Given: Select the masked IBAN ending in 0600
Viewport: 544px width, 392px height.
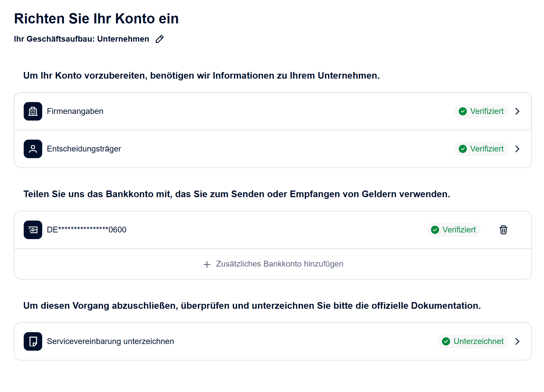Looking at the screenshot, I should (x=86, y=230).
